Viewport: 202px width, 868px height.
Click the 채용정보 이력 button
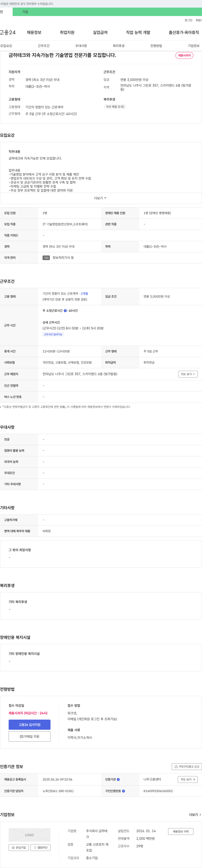[x=181, y=831]
